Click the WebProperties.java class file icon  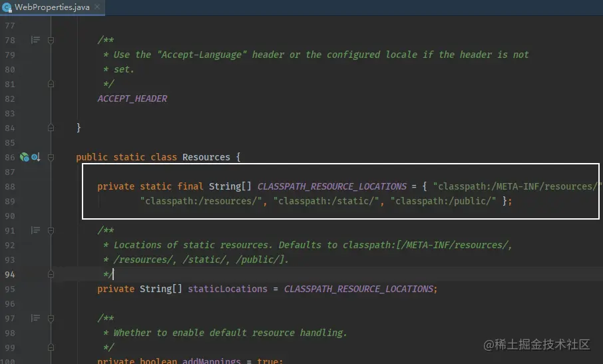(x=7, y=7)
